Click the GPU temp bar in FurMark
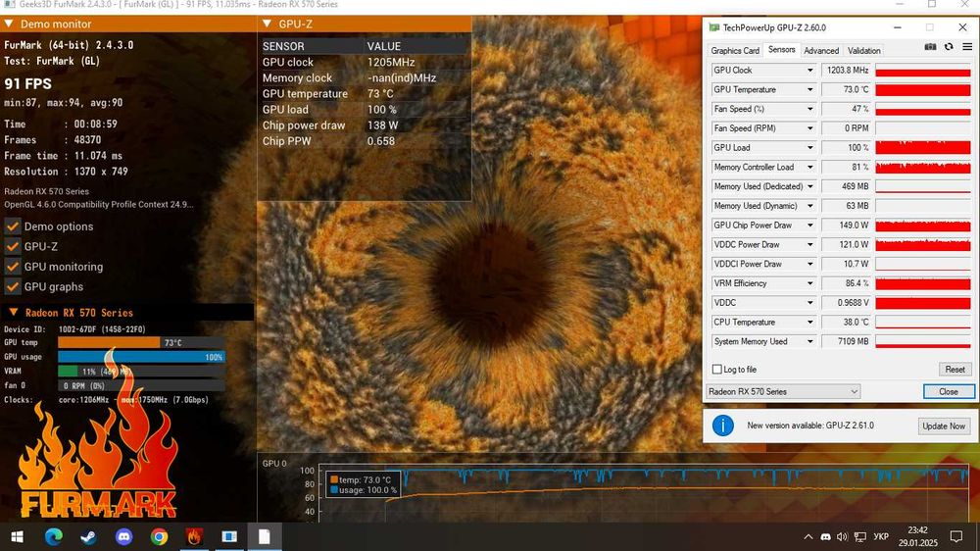 click(x=141, y=343)
